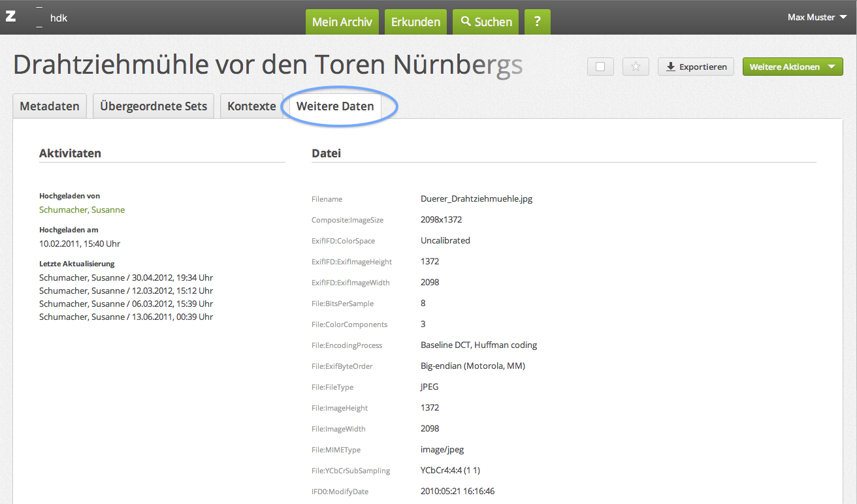Go to the Erkunden page

point(415,22)
